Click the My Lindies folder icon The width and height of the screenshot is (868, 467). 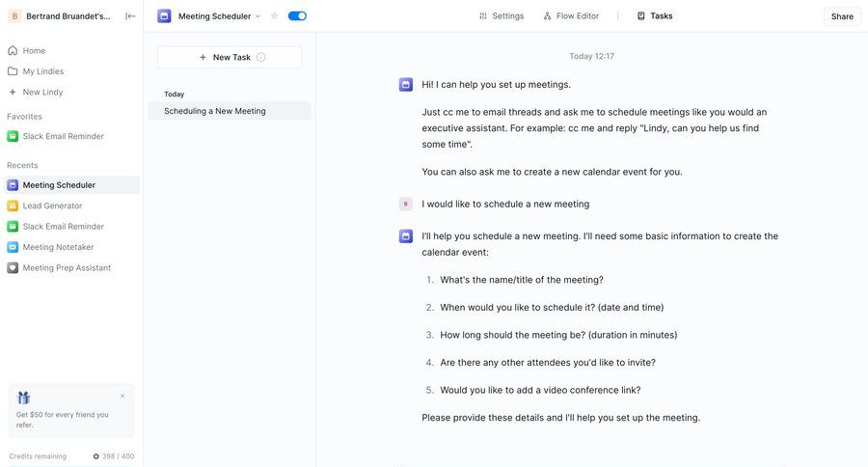(13, 70)
